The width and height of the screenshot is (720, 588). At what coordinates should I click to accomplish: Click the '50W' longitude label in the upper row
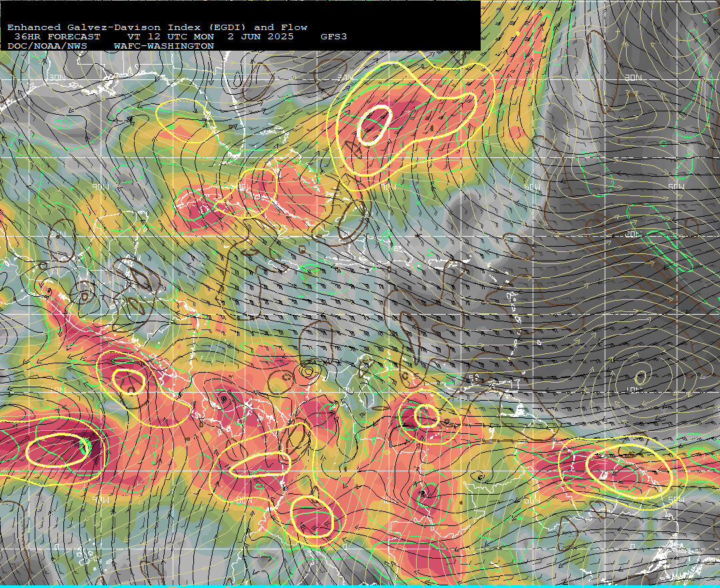677,187
